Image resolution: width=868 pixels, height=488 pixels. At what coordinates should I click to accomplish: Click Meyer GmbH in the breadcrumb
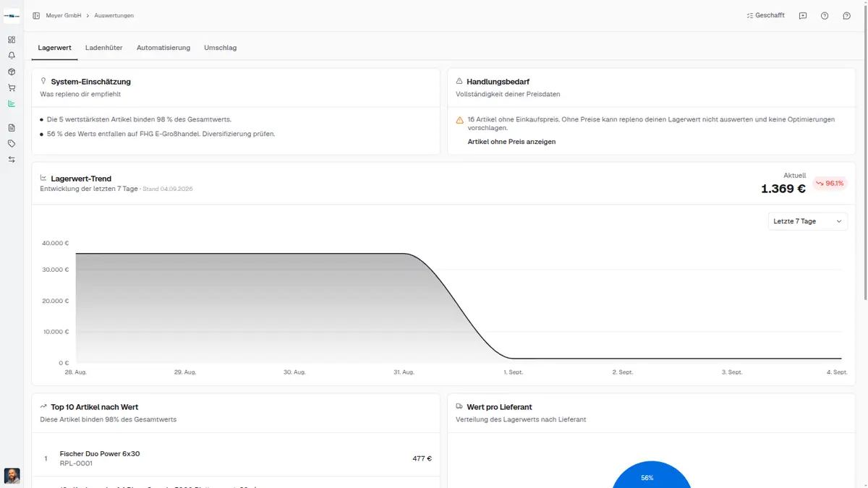click(x=64, y=15)
